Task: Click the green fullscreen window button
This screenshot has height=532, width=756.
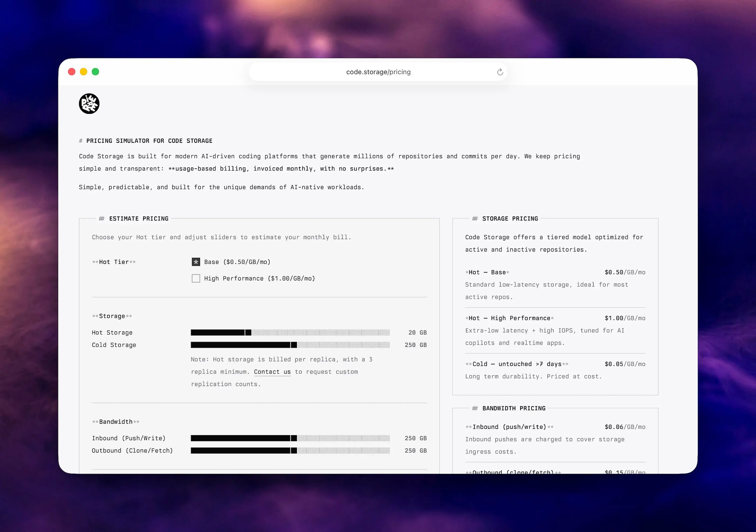Action: [x=96, y=72]
